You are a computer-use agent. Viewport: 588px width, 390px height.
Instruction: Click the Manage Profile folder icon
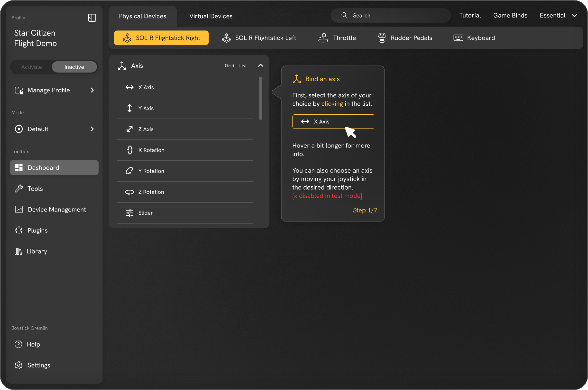pos(19,90)
